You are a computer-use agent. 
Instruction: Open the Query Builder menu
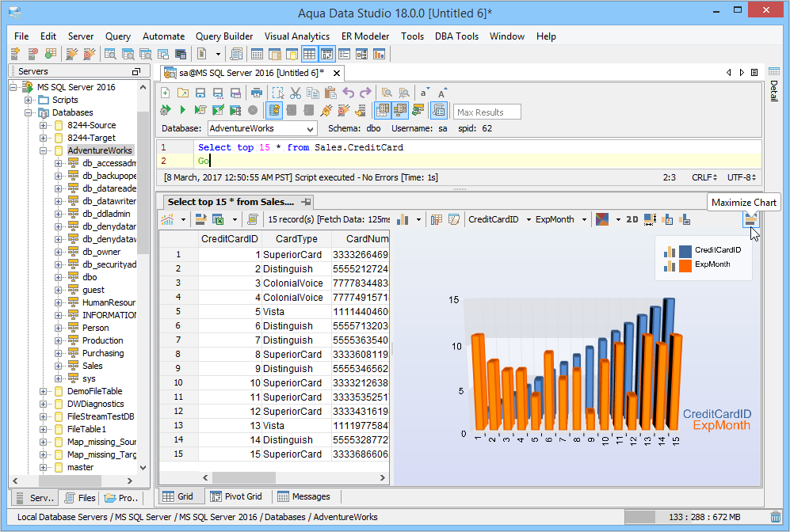(224, 36)
